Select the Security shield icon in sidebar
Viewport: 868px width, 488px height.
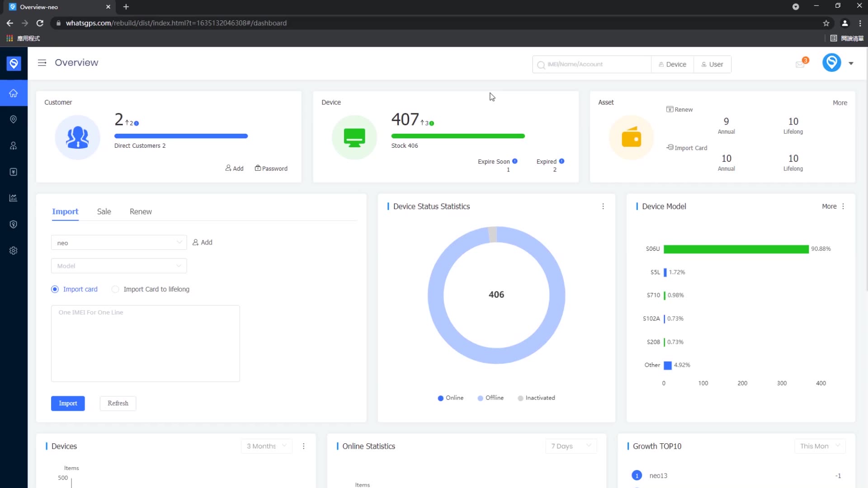pos(13,224)
